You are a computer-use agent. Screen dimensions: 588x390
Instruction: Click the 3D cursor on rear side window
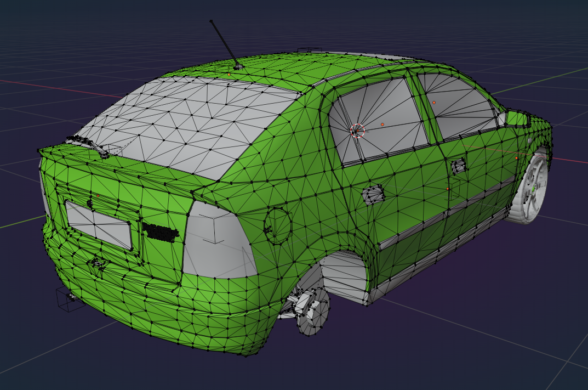click(357, 131)
